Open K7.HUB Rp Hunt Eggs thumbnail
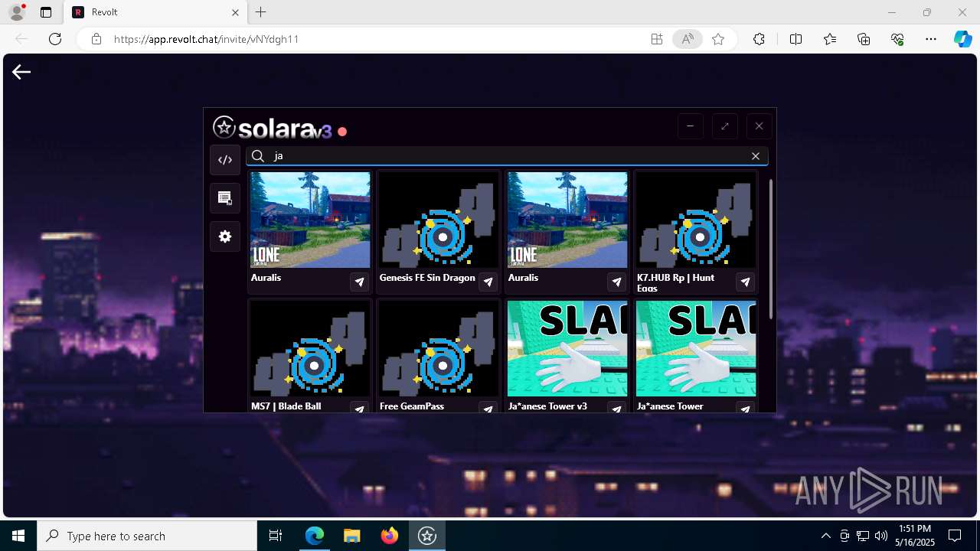The image size is (980, 551). pos(696,220)
